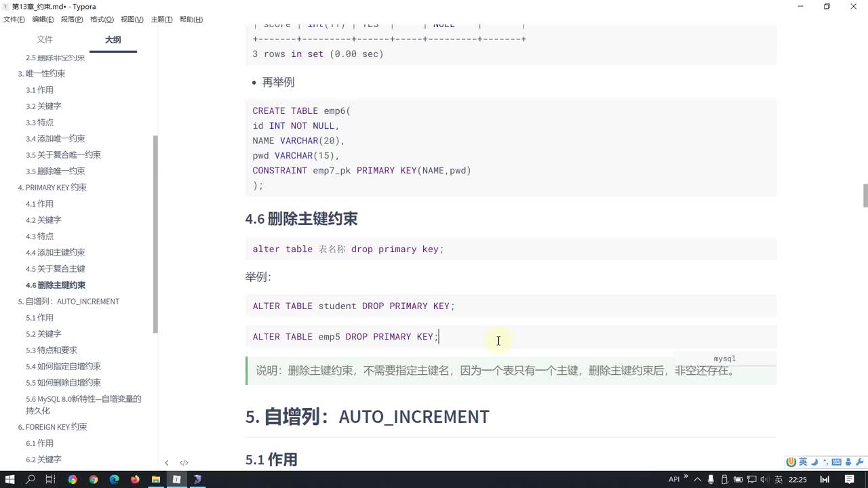Click the mysql code language label

tap(724, 359)
